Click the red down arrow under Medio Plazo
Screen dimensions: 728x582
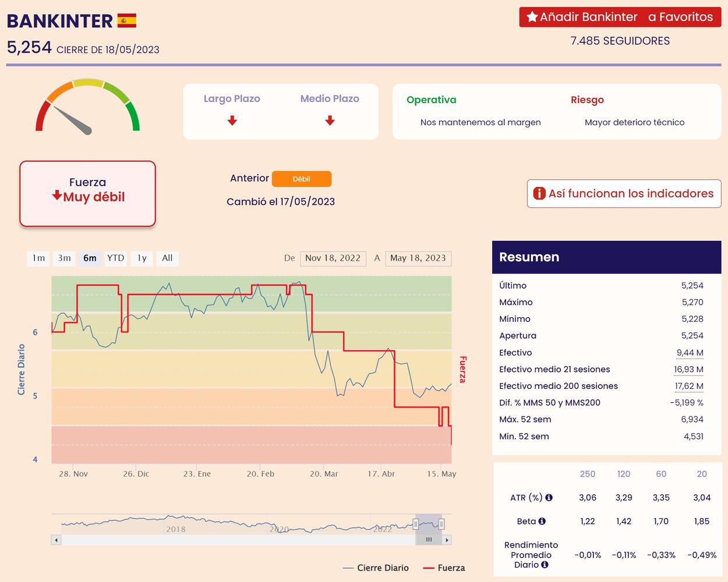(x=330, y=120)
